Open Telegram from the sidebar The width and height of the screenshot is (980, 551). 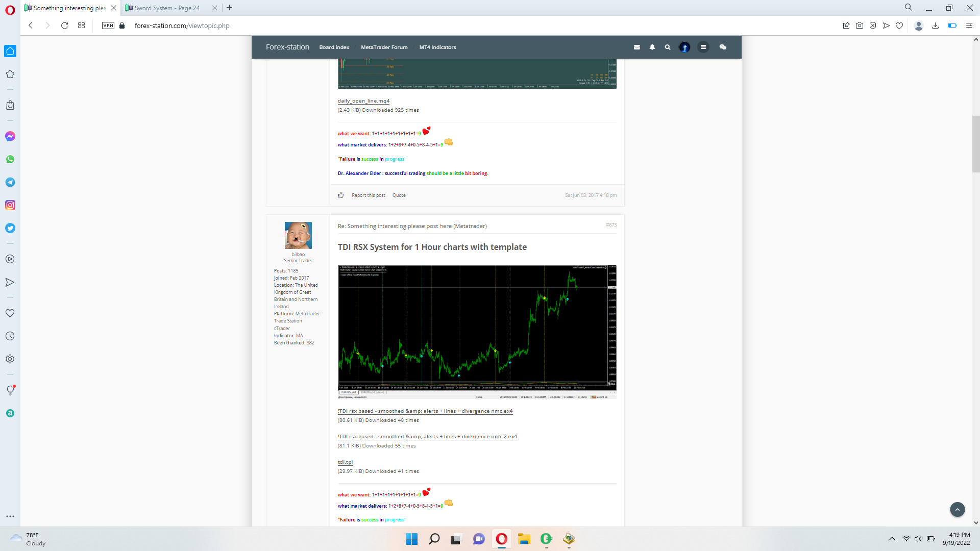click(10, 182)
